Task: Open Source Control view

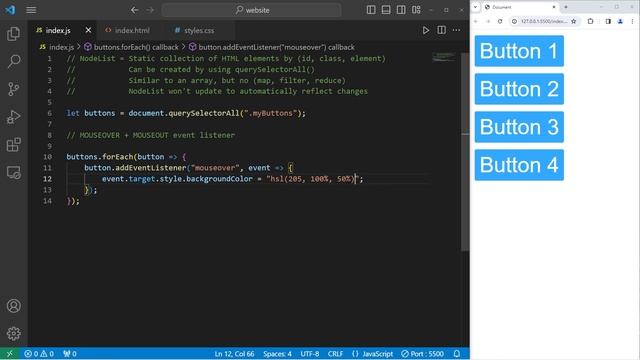Action: coord(13,89)
